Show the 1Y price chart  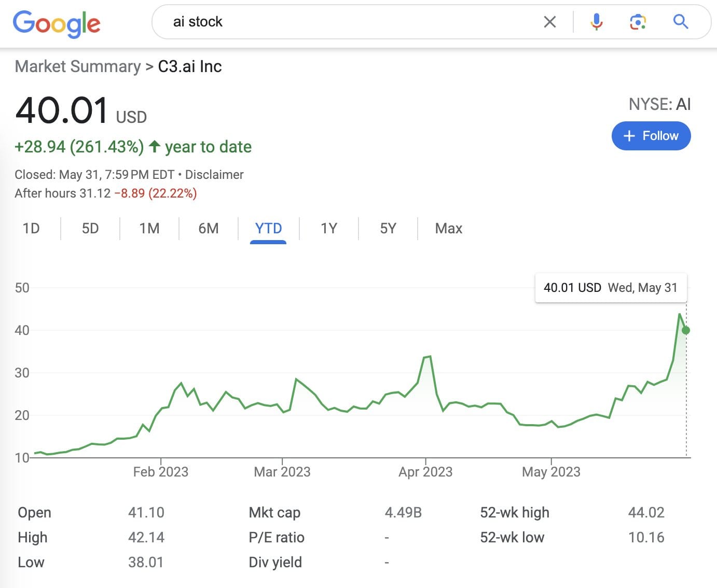(329, 229)
